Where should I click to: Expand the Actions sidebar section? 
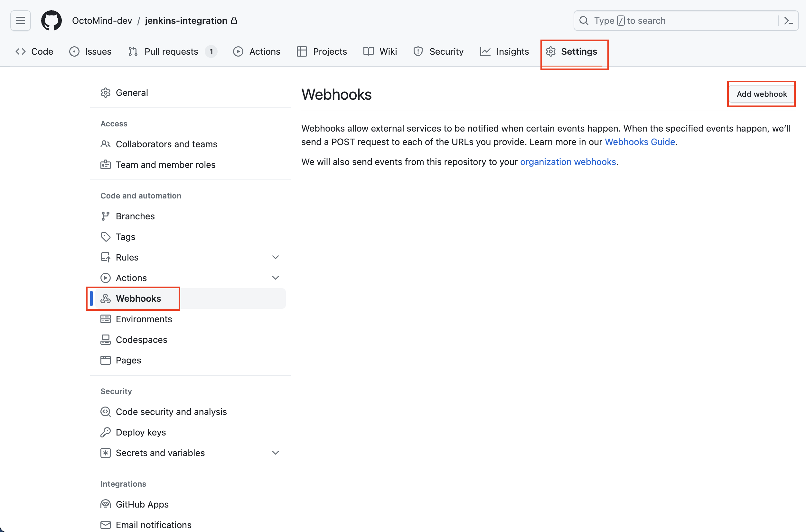pyautogui.click(x=275, y=278)
